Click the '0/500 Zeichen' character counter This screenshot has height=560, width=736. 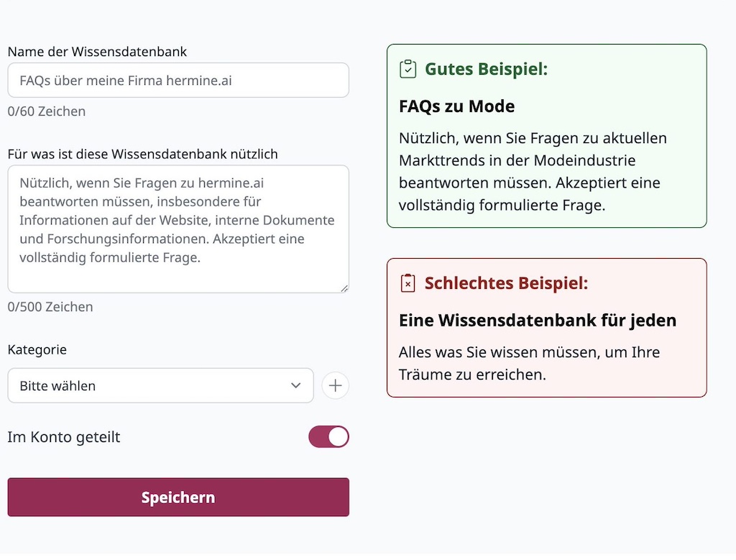[x=50, y=306]
